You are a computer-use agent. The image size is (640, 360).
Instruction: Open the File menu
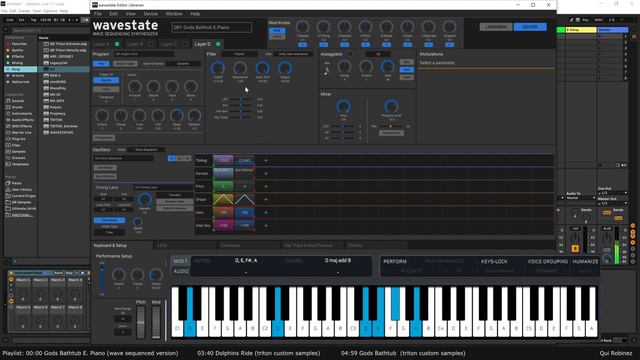(98, 13)
